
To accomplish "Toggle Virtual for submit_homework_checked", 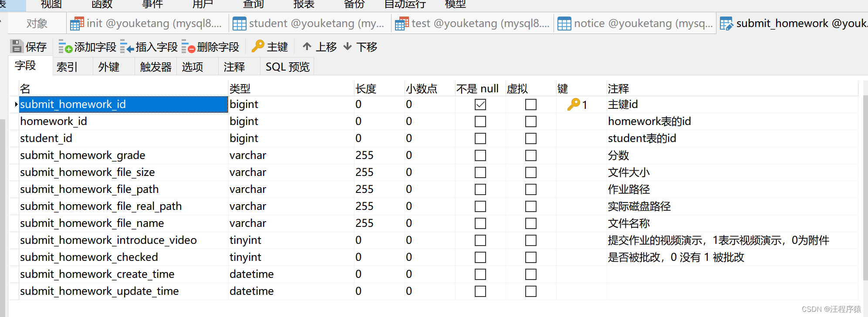I will tap(531, 257).
